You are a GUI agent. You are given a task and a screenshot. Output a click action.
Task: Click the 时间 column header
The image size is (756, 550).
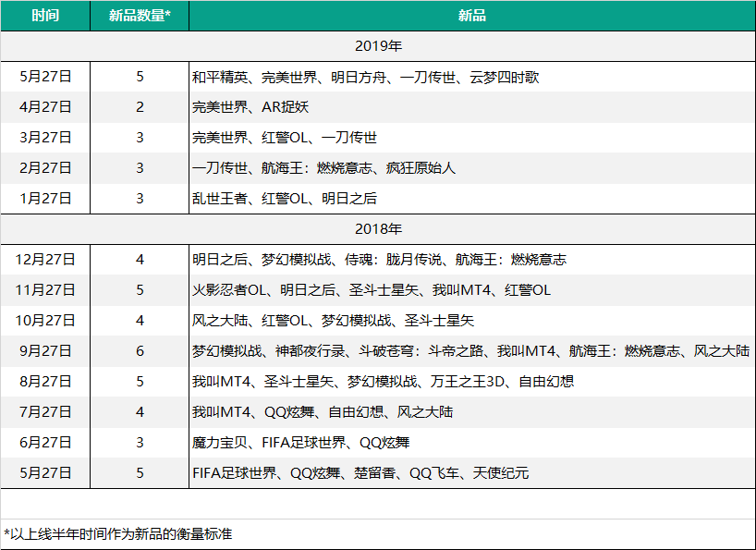pyautogui.click(x=45, y=16)
